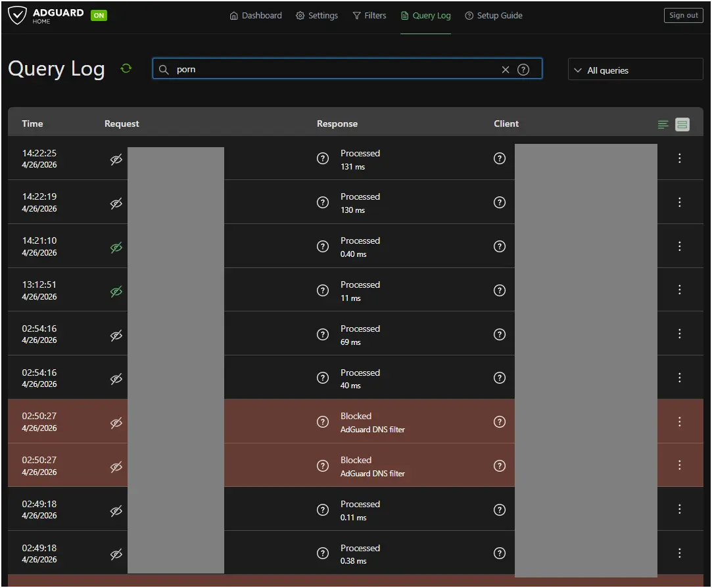Screen dimensions: 712x588
Task: Click the Response column header
Action: [x=337, y=124]
